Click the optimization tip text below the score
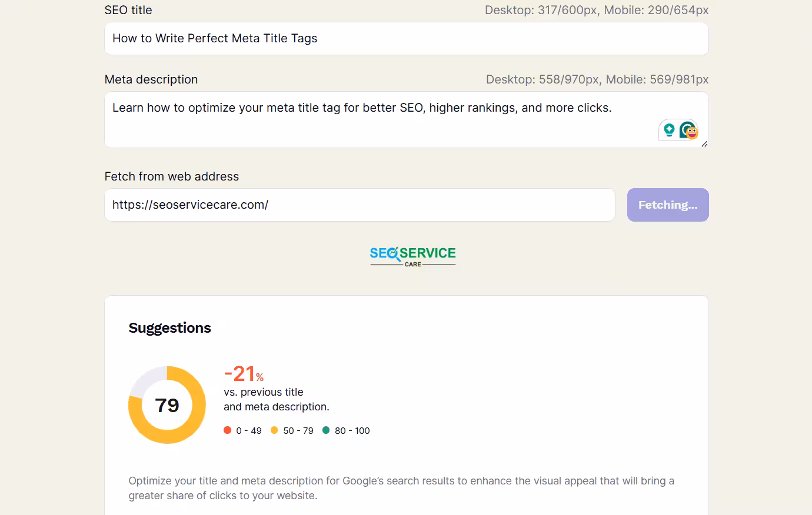The width and height of the screenshot is (812, 515). (x=401, y=488)
